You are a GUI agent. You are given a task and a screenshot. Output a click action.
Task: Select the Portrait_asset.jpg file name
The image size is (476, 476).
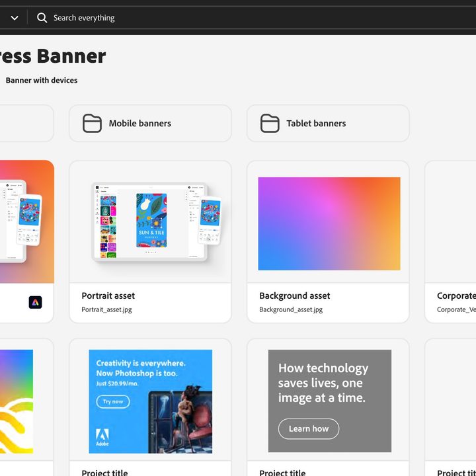(106, 309)
